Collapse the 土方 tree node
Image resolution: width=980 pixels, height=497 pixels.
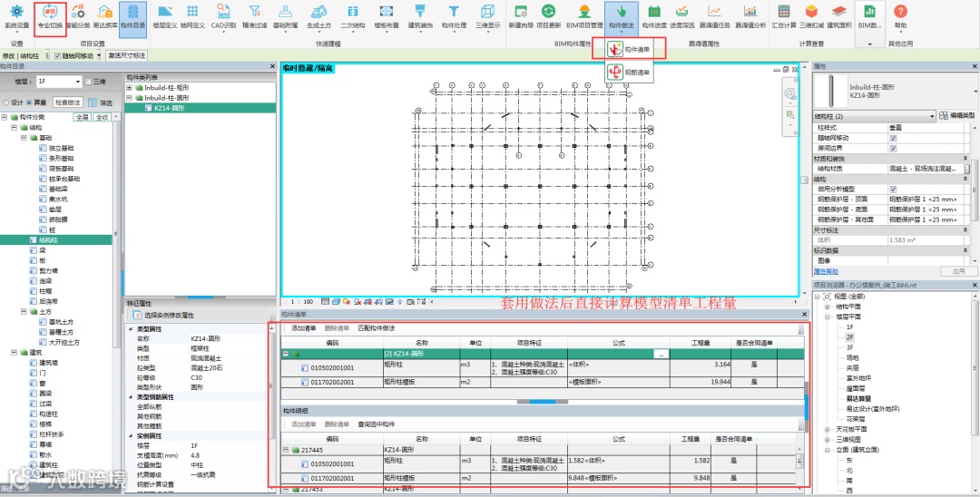[x=24, y=312]
